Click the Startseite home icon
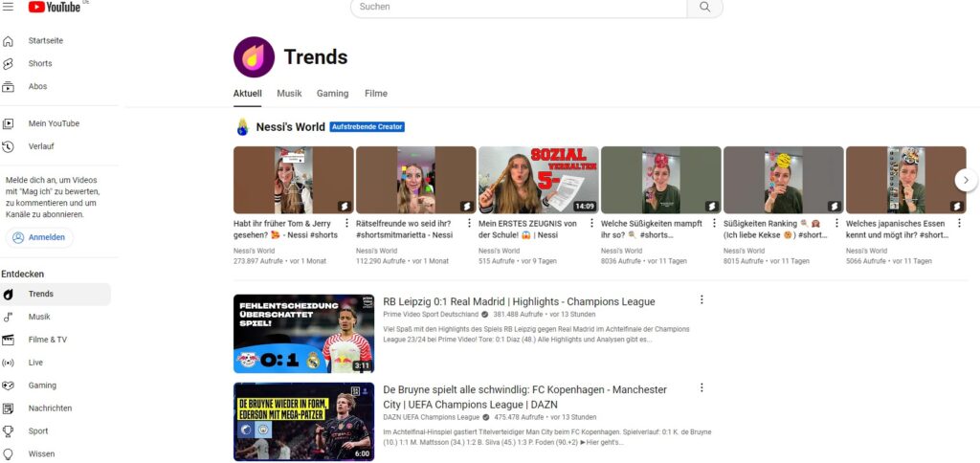This screenshot has width=980, height=463. (8, 41)
